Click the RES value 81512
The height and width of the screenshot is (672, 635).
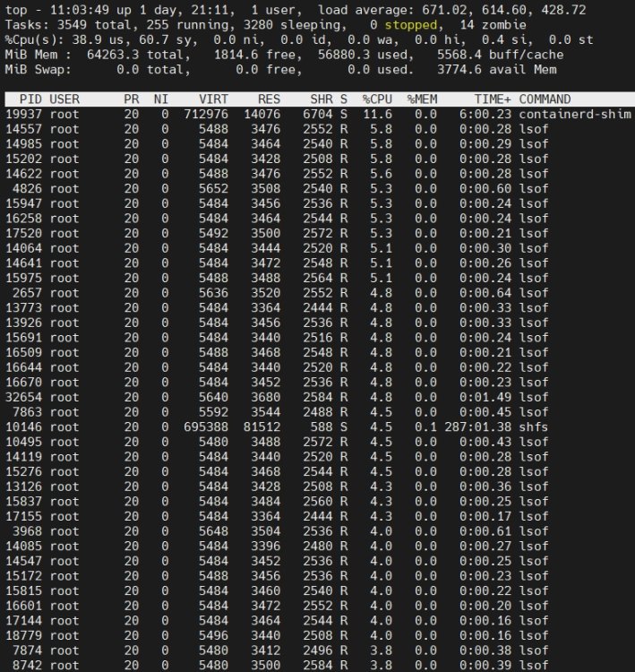pos(262,427)
